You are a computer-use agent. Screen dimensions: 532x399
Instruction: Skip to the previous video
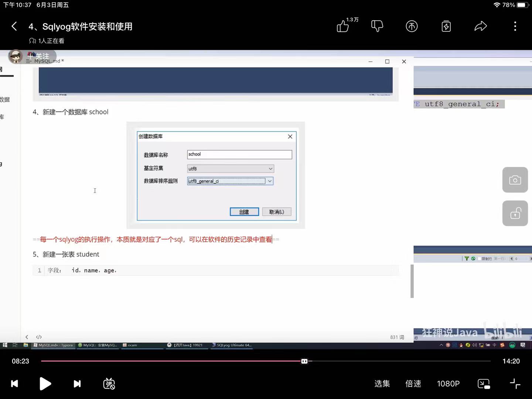(x=14, y=384)
